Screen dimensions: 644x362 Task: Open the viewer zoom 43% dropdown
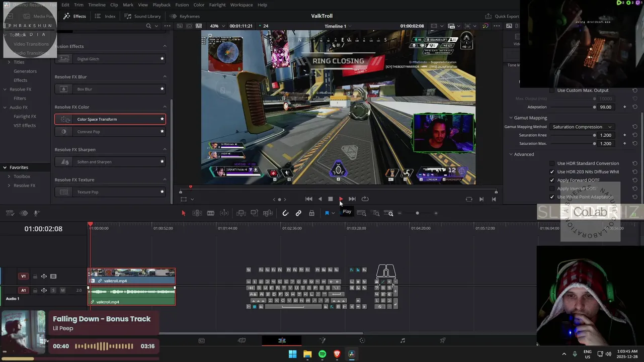pos(217,26)
